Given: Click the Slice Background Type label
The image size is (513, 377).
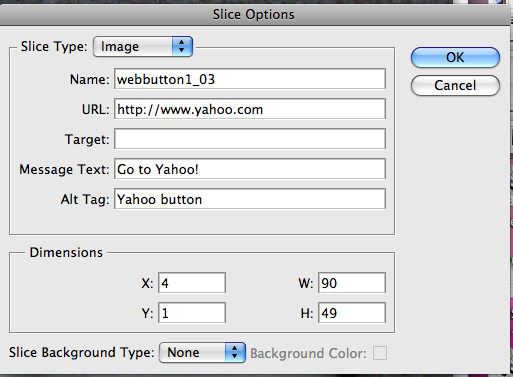Looking at the screenshot, I should click(x=82, y=353).
